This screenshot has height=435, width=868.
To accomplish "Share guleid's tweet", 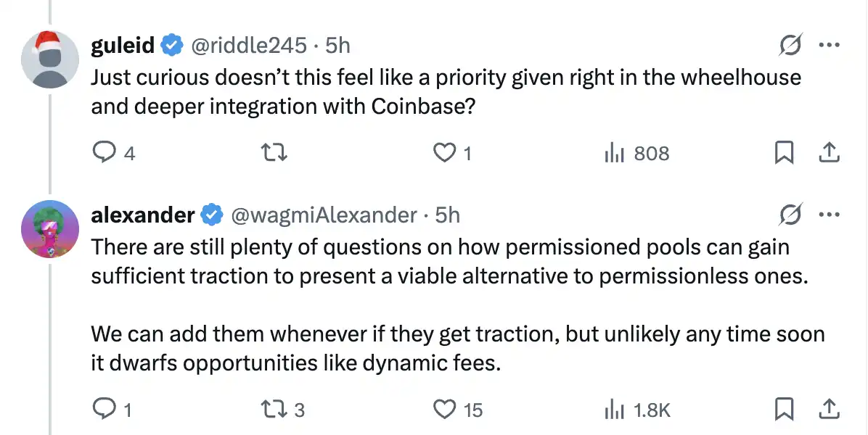I will pyautogui.click(x=829, y=153).
